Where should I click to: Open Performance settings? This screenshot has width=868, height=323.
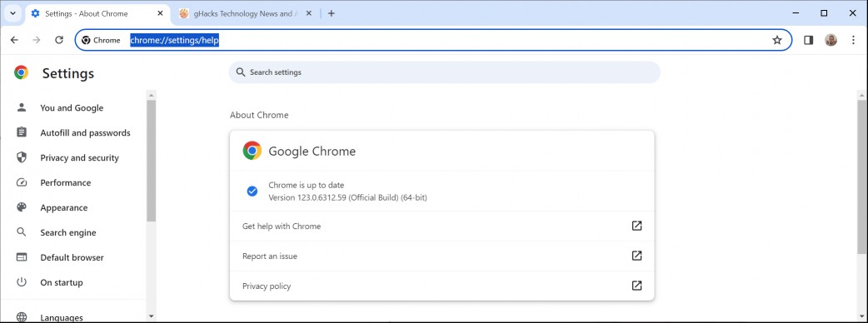tap(65, 182)
